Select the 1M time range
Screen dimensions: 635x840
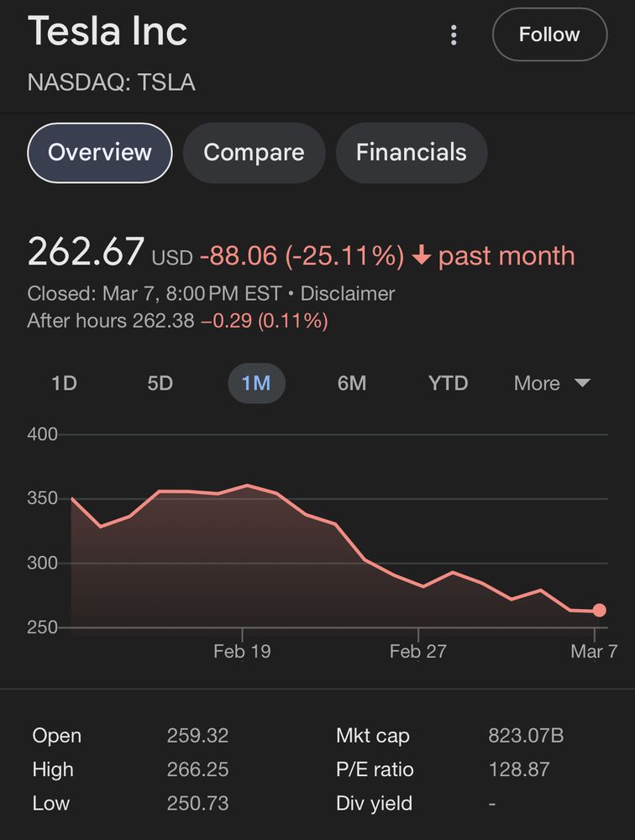coord(256,384)
